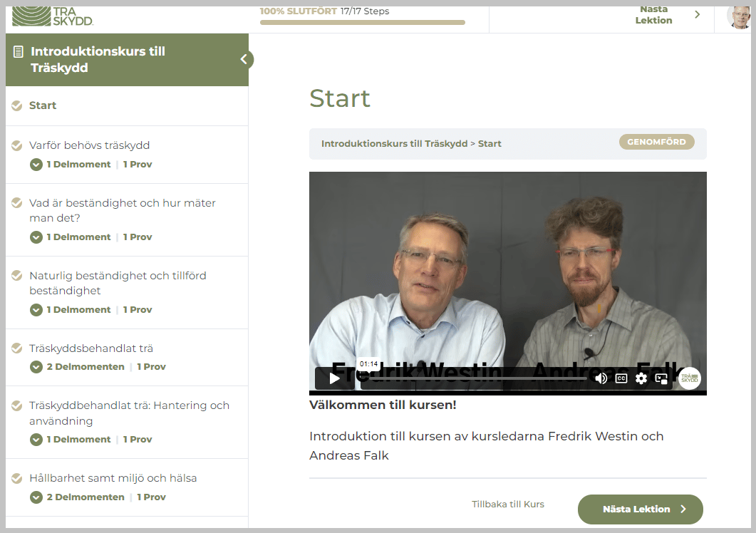Image resolution: width=756 pixels, height=533 pixels.
Task: Collapse the course sidebar with arrow
Action: click(244, 59)
